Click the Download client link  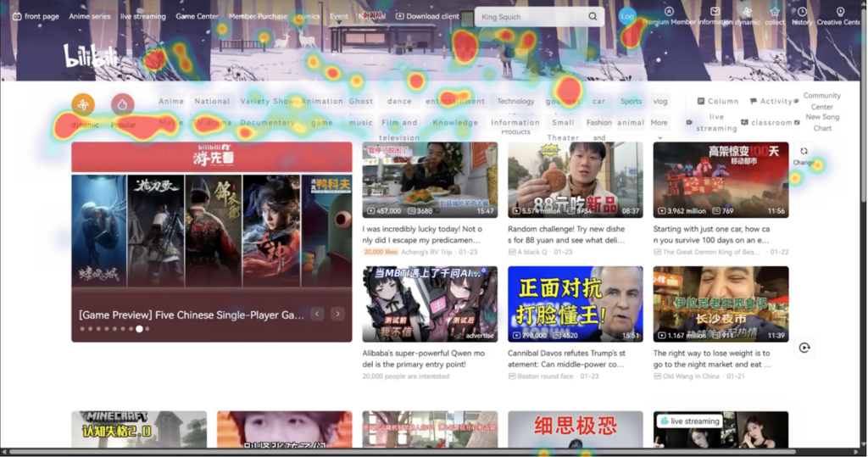click(x=427, y=16)
